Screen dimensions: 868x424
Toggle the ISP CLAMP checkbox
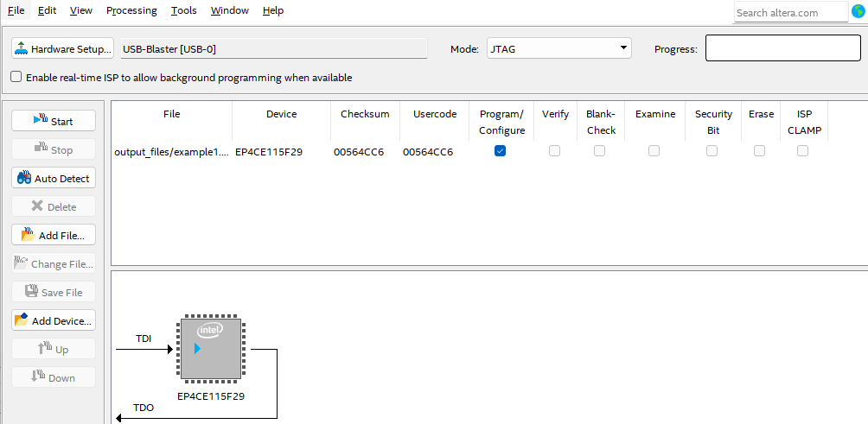tap(802, 151)
